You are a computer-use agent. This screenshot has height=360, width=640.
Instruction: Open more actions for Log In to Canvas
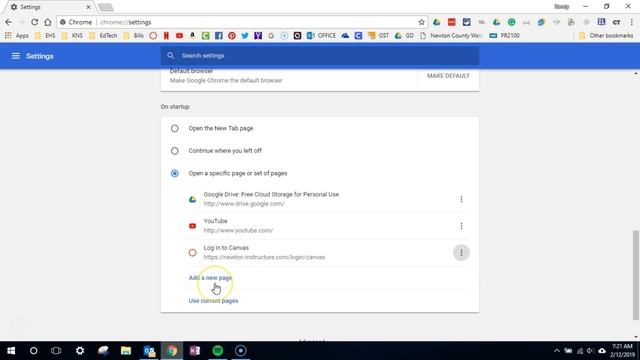461,253
